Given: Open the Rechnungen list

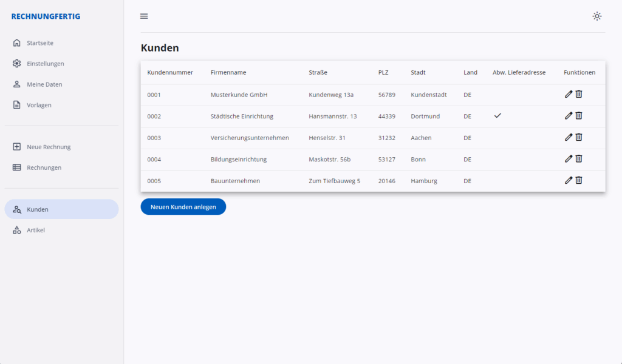Looking at the screenshot, I should pos(44,167).
